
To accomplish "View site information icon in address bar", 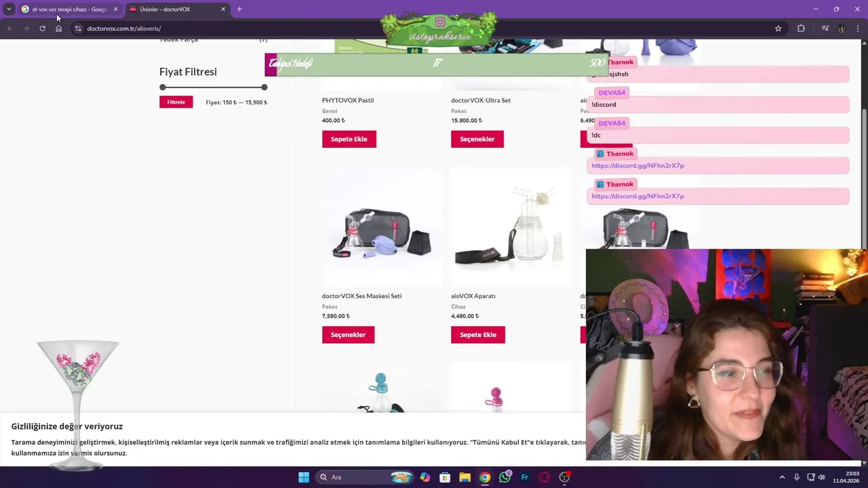I will pyautogui.click(x=78, y=28).
